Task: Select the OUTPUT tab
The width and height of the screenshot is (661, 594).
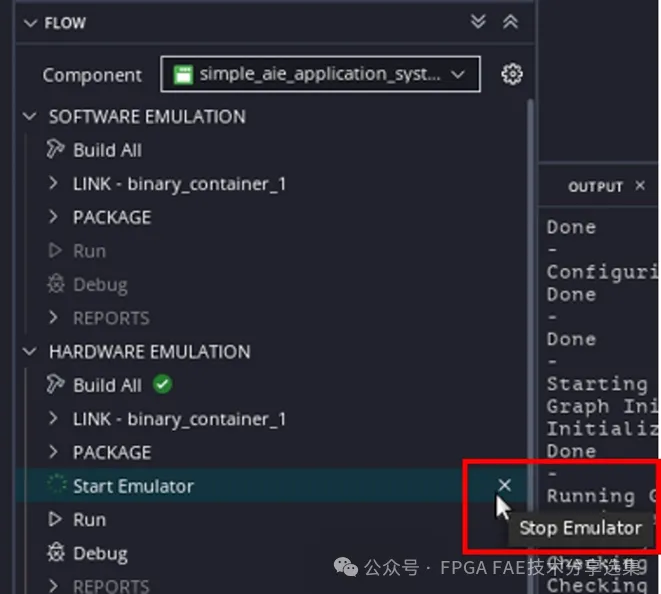Action: coord(595,186)
